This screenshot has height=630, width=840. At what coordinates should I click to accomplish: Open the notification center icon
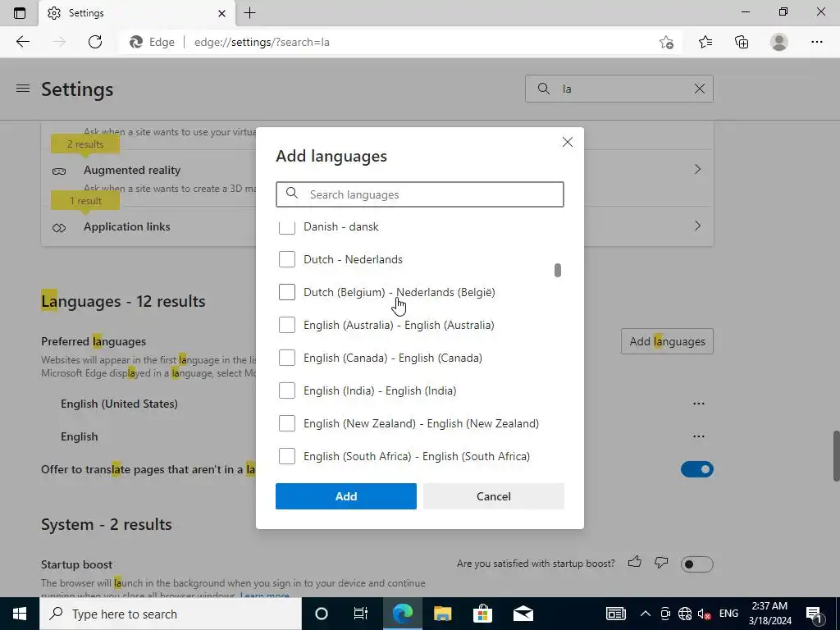[x=815, y=614]
